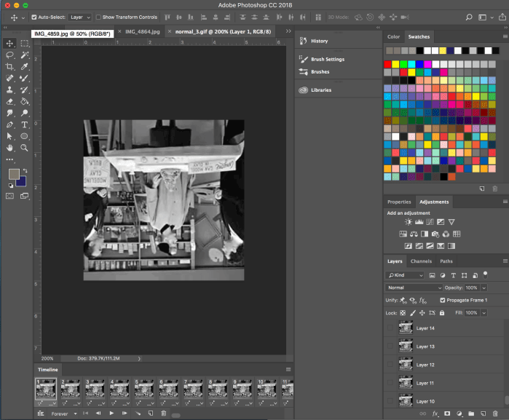Select the Dodge tool
509x420 pixels.
[x=24, y=113]
